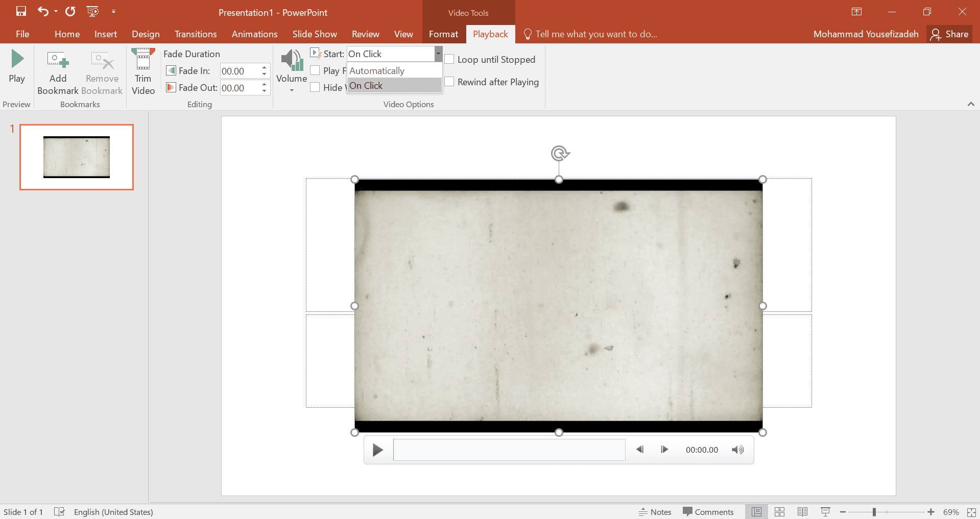The height and width of the screenshot is (519, 980).
Task: Switch to the Format tab
Action: click(443, 34)
